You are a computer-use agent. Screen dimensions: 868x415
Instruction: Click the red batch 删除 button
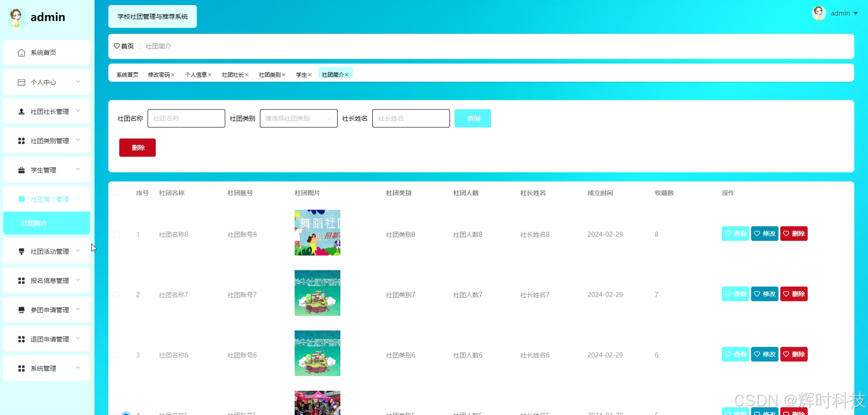pyautogui.click(x=137, y=147)
